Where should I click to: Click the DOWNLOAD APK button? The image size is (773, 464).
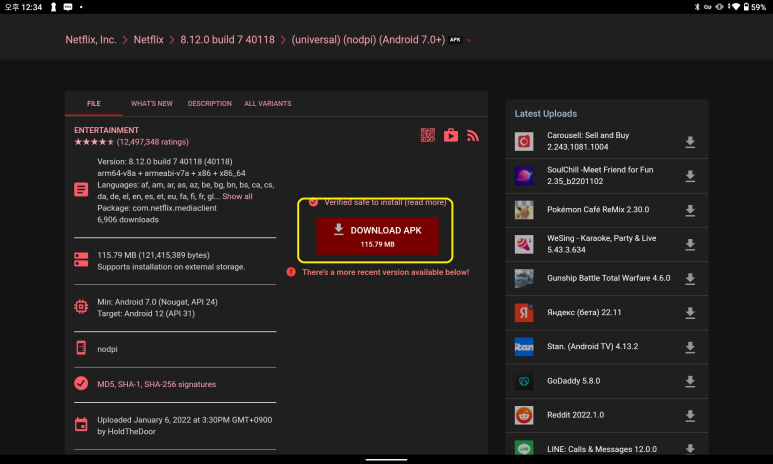(x=377, y=236)
